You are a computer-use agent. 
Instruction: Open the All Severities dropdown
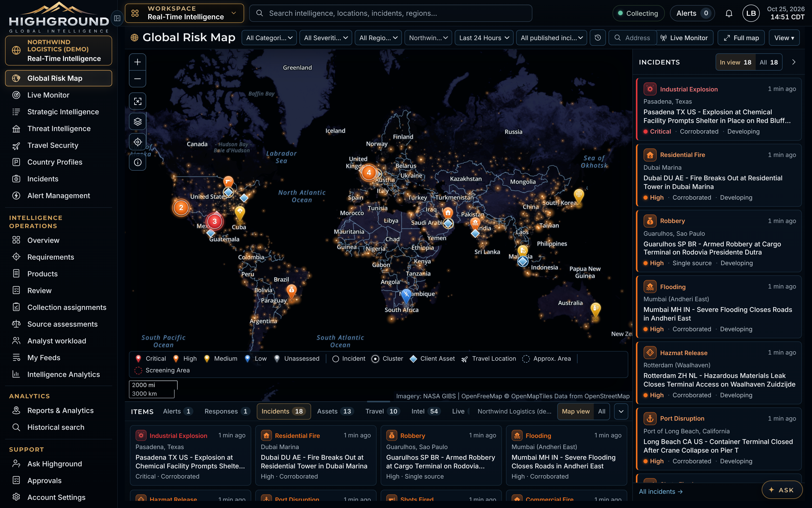pyautogui.click(x=326, y=38)
